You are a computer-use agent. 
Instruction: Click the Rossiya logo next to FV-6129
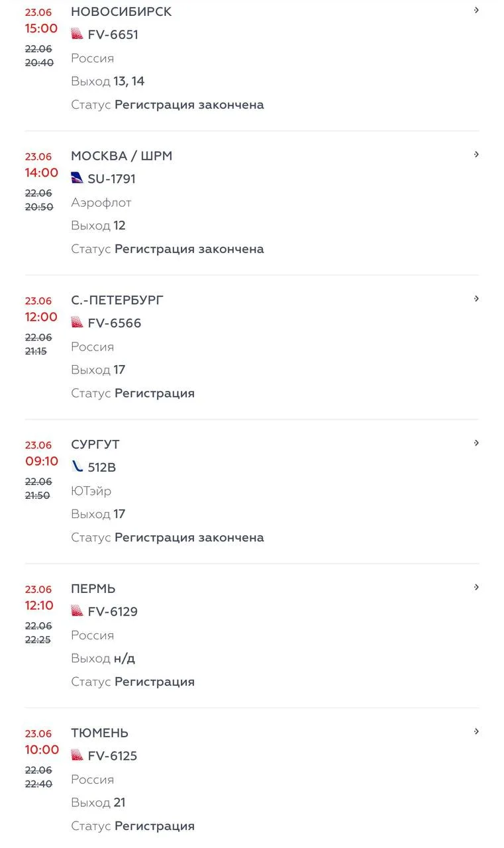[77, 611]
